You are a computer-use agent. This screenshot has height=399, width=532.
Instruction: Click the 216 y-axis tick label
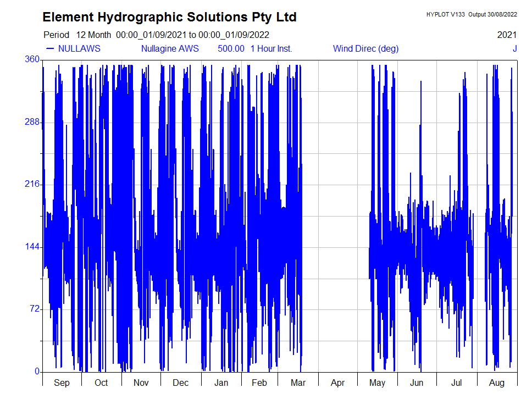[x=32, y=184]
